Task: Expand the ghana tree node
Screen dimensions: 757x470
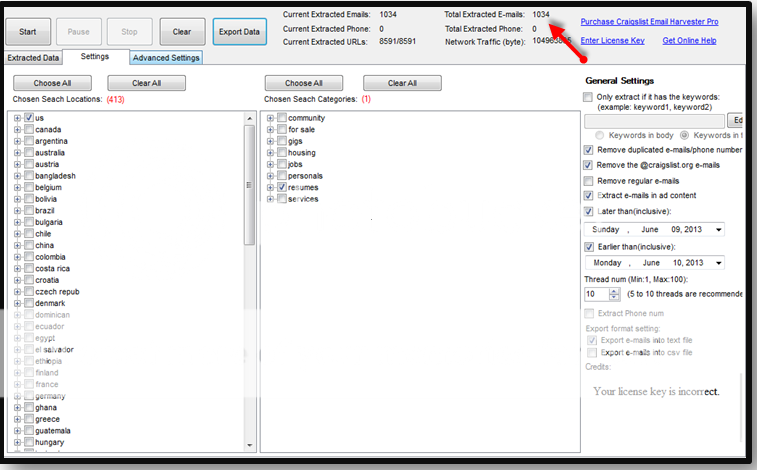Action: click(17, 407)
